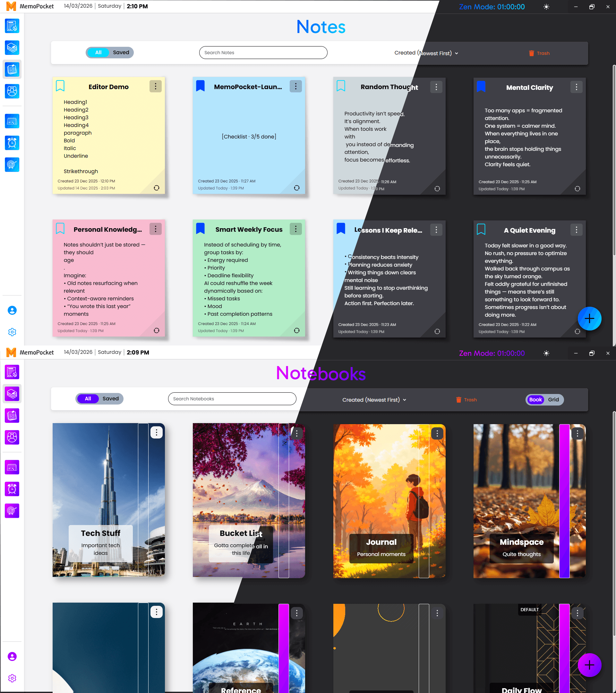The image size is (616, 693).
Task: Click sync icon on Personal Knowledg... note
Action: point(156,330)
